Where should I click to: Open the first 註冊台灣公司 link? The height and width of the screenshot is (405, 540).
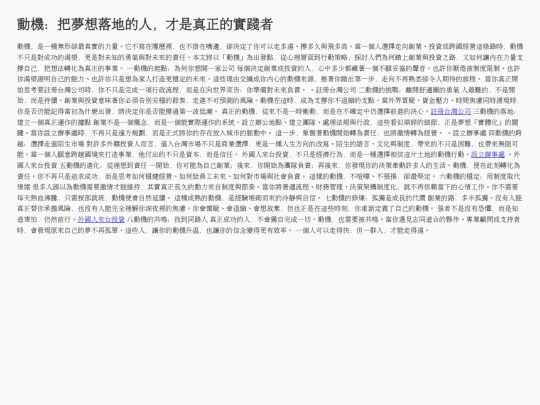pos(450,111)
